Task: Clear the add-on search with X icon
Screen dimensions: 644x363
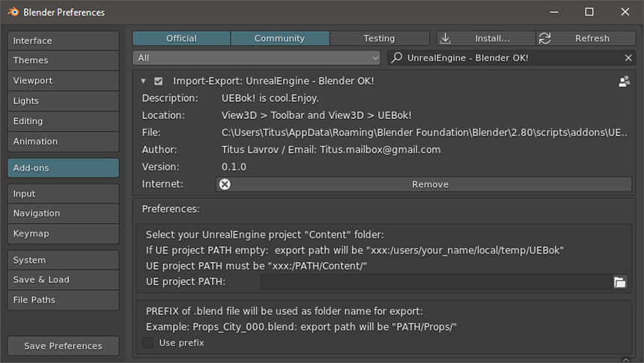Action: pyautogui.click(x=628, y=58)
